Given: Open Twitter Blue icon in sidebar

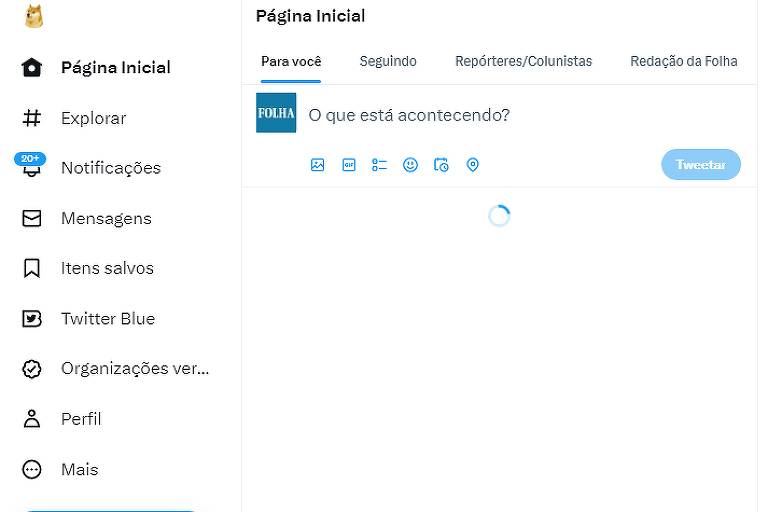Looking at the screenshot, I should (32, 319).
